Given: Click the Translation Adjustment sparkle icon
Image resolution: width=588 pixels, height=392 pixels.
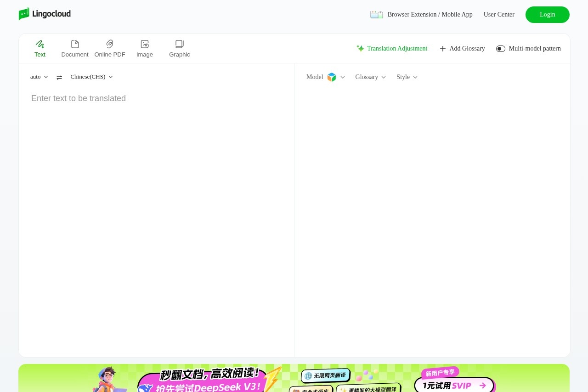Looking at the screenshot, I should tap(360, 48).
